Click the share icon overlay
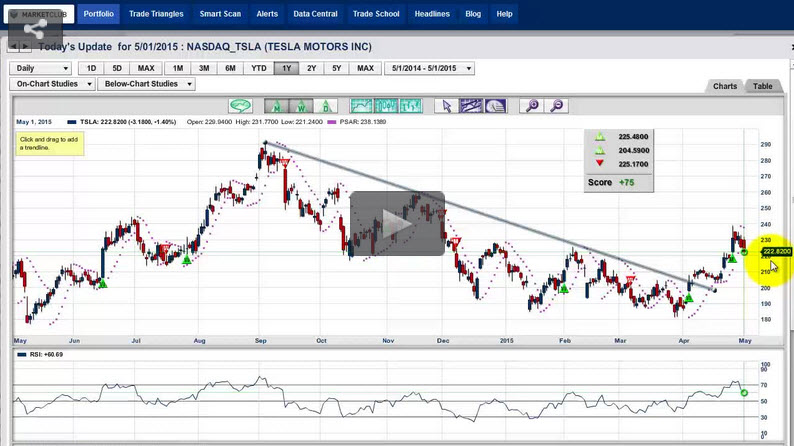This screenshot has height=446, width=794. (35, 29)
